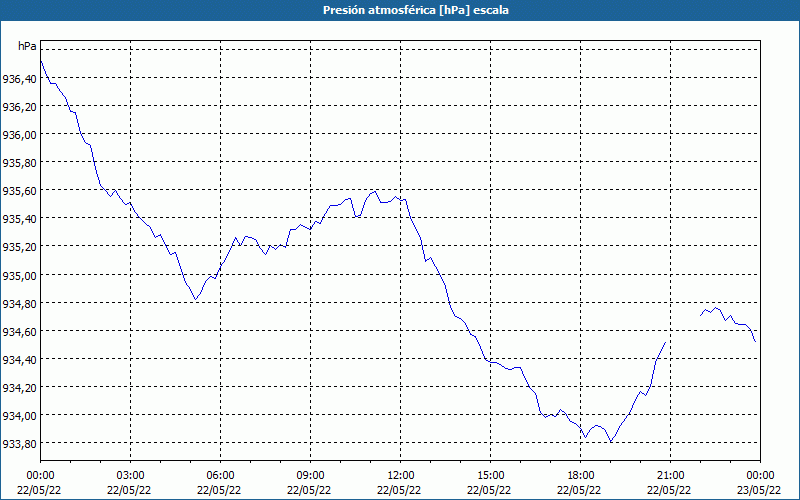
Task: Click the pressure curve peak near 11:00
Action: click(374, 191)
